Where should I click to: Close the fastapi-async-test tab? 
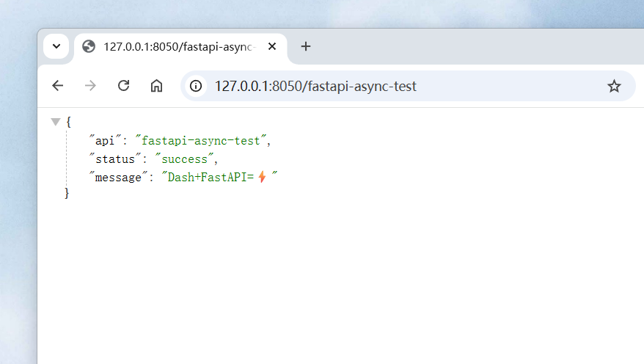pyautogui.click(x=272, y=46)
